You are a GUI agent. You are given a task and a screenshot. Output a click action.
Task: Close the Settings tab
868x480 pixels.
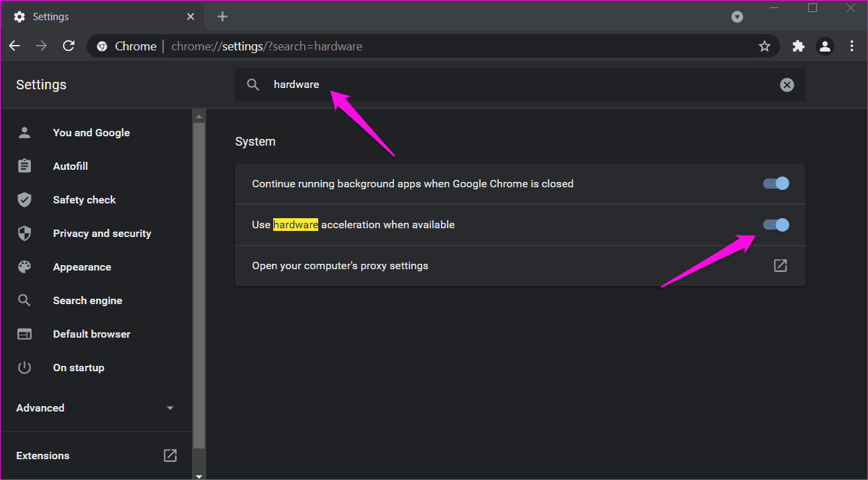(190, 17)
